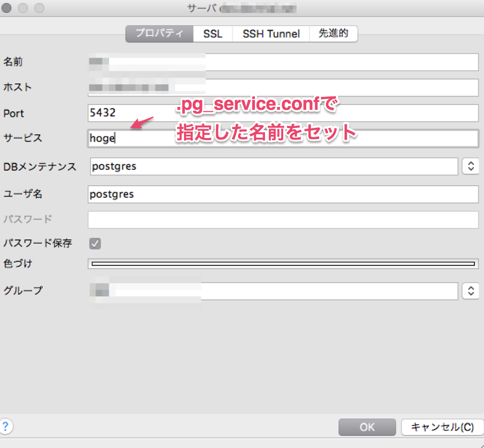Open the SSL tab

click(213, 34)
